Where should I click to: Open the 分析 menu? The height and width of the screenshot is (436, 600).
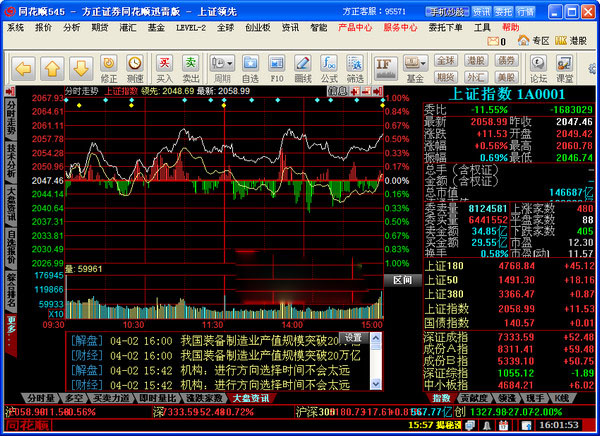[72, 28]
